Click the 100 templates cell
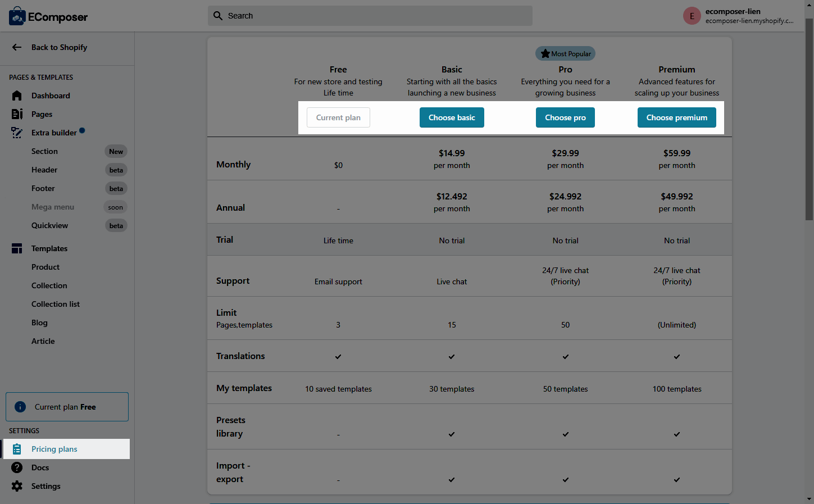This screenshot has height=504, width=814. (677, 389)
